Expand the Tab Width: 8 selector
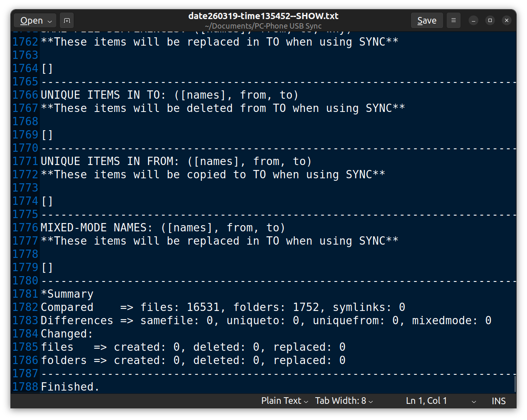527x420 pixels. coord(344,401)
